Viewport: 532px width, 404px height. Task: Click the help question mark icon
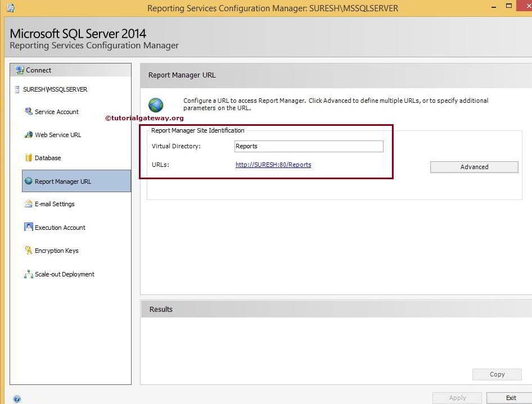(17, 398)
